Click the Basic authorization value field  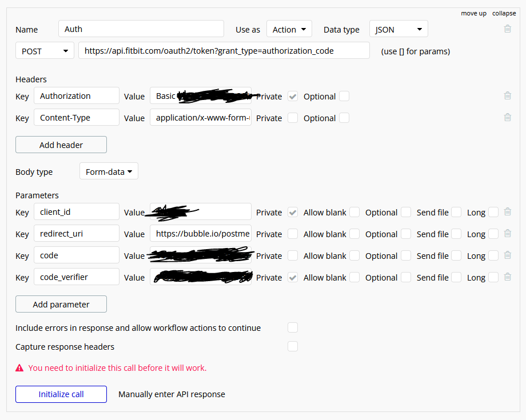[201, 96]
